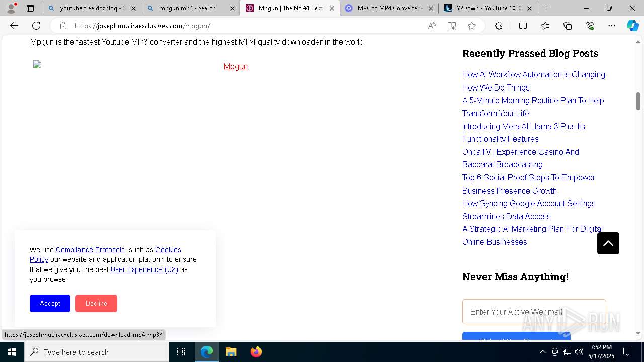Screen dimensions: 644x362
Task: Open the volume control
Action: tap(579, 352)
